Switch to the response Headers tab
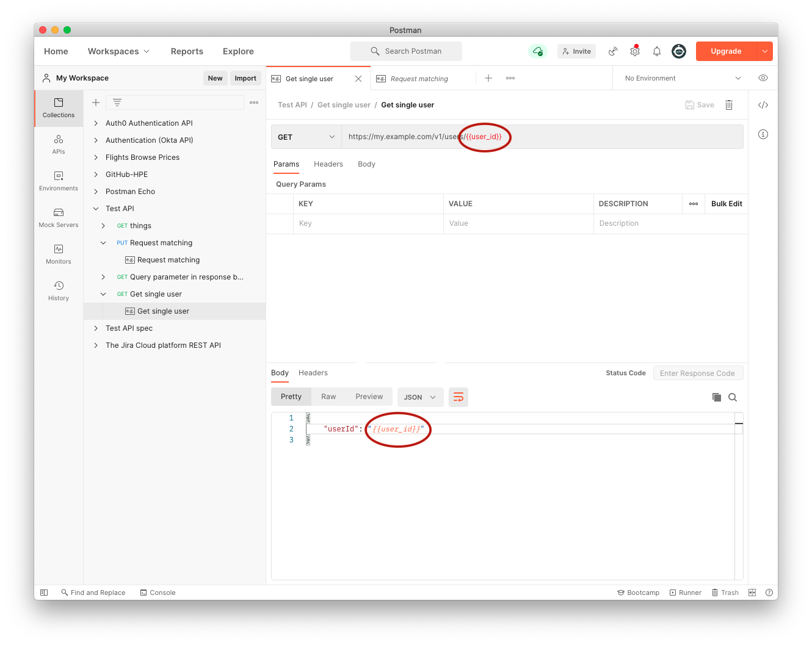Viewport: 812px width, 645px height. (313, 373)
